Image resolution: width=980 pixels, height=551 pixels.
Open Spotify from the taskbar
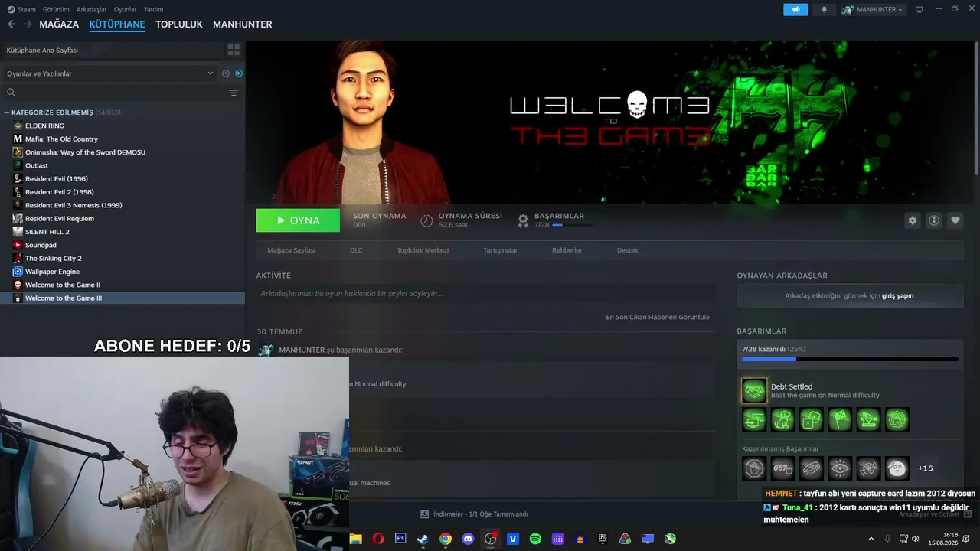click(x=535, y=539)
